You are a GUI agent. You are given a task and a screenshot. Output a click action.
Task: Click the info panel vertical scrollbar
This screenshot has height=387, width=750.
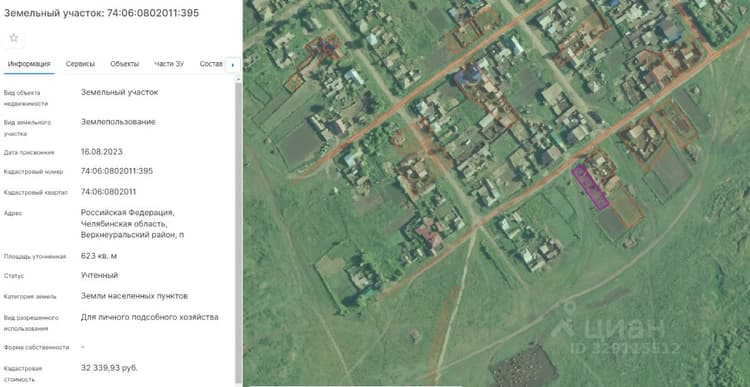[x=238, y=232]
